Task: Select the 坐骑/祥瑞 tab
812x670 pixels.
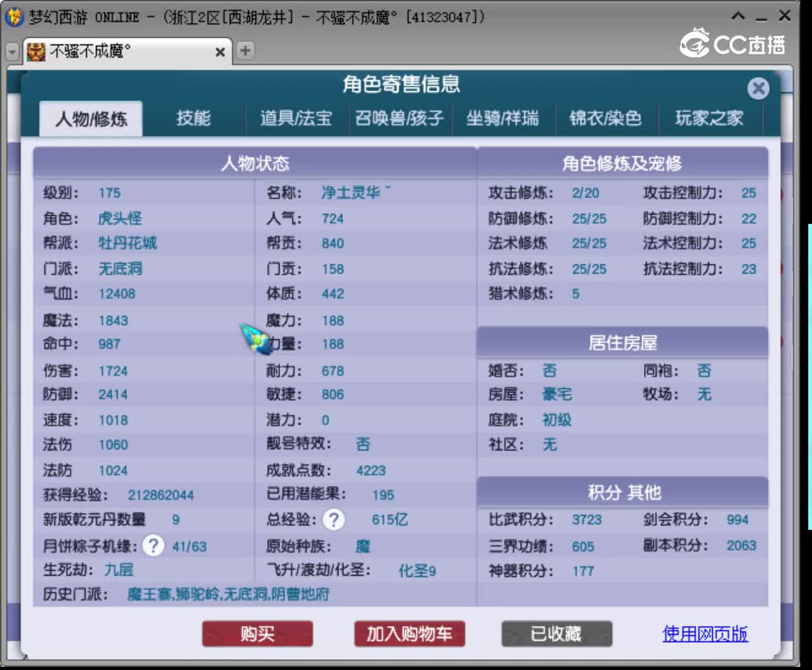Action: (502, 118)
